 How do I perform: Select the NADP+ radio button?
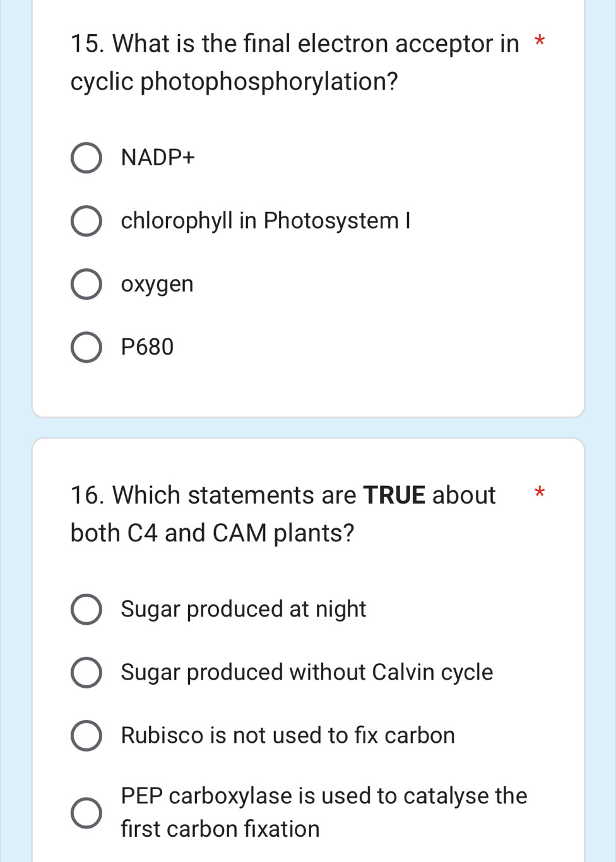click(x=86, y=158)
